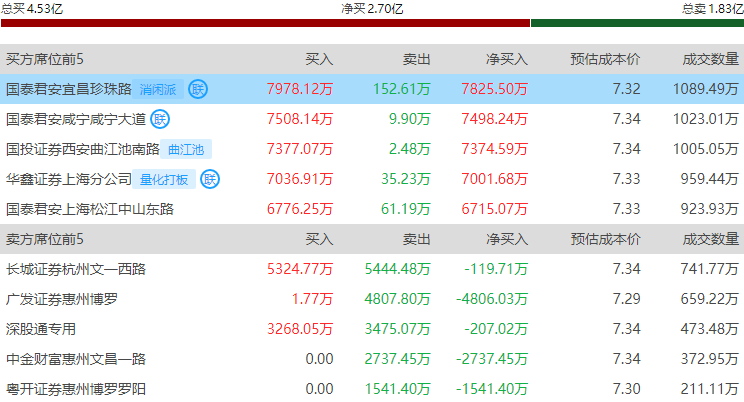
Task: Select net buy -207.02万
Action: 496,329
